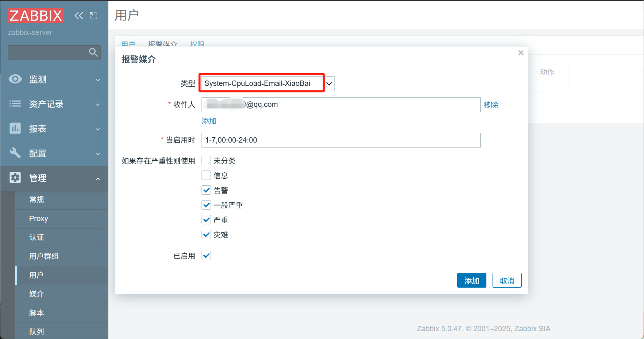Viewport: 644px width, 339px height.
Task: Check the 信息 severity checkbox
Action: click(206, 175)
